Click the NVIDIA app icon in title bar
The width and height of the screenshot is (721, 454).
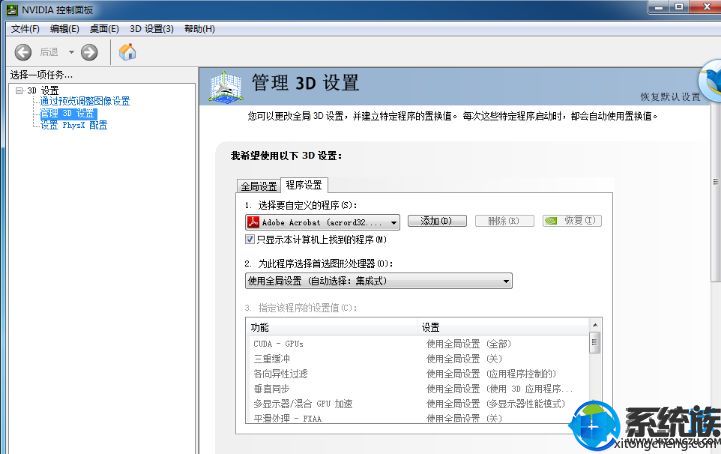12,9
